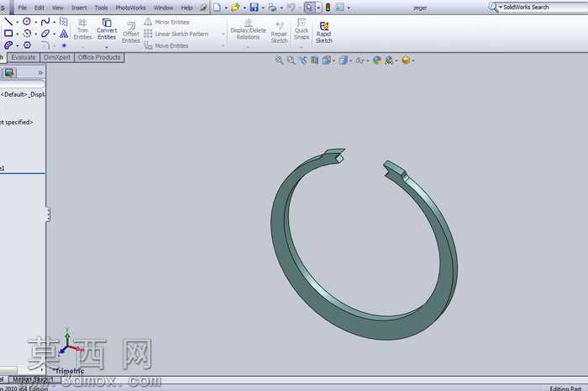Click Quick Snaps tool

coord(302,29)
